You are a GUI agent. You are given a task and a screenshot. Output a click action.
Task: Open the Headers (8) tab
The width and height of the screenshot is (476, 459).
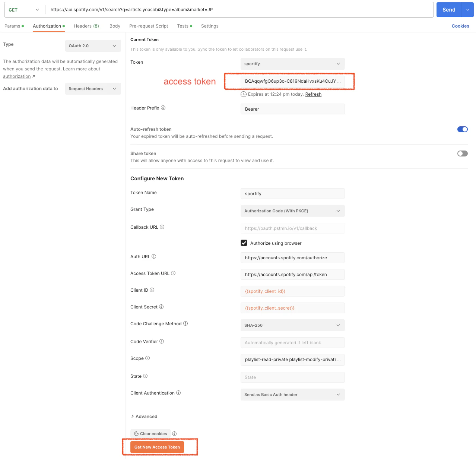[x=86, y=26]
